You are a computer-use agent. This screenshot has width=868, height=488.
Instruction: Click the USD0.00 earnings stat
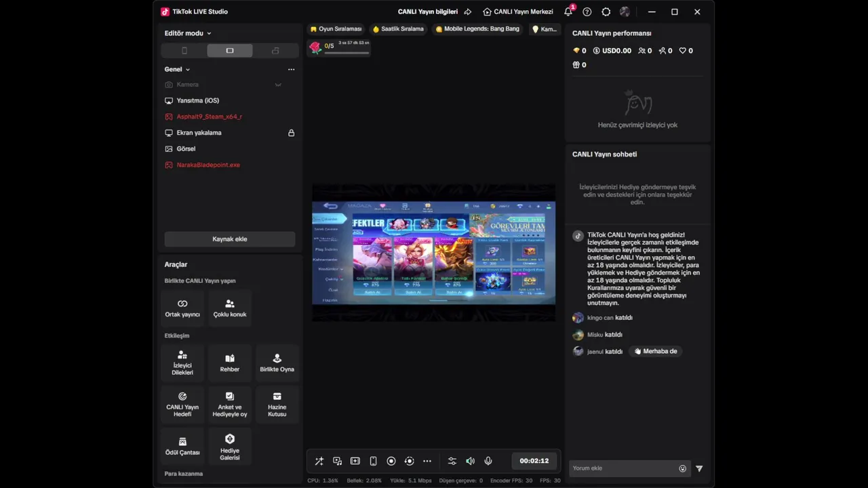(x=612, y=51)
